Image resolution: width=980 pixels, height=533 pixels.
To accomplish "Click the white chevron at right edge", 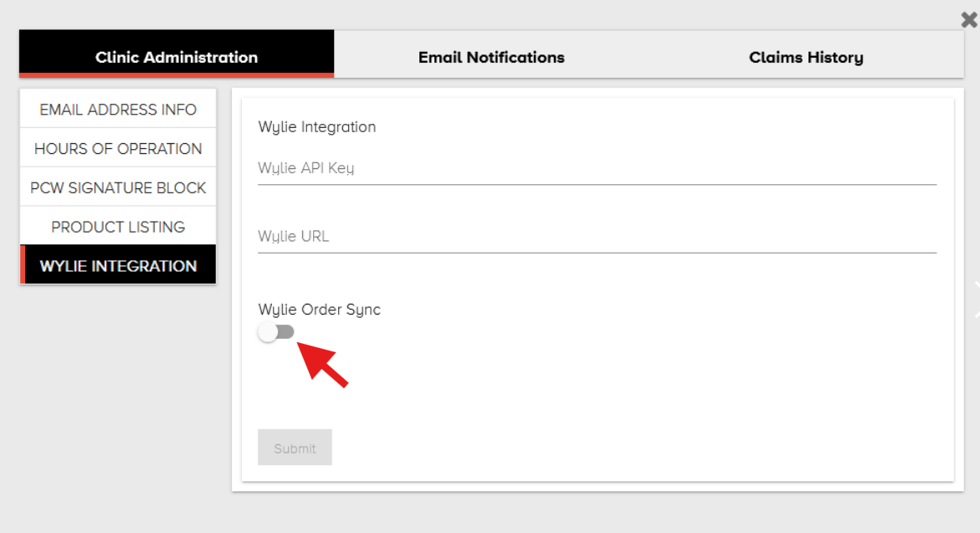I will pyautogui.click(x=976, y=300).
